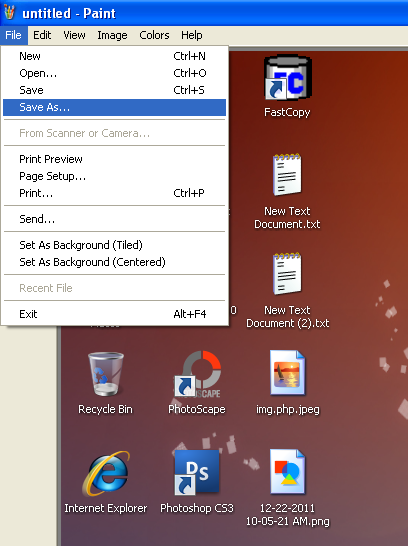The height and width of the screenshot is (546, 408).
Task: Click the Photoshop CS3 label text
Action: [x=197, y=508]
